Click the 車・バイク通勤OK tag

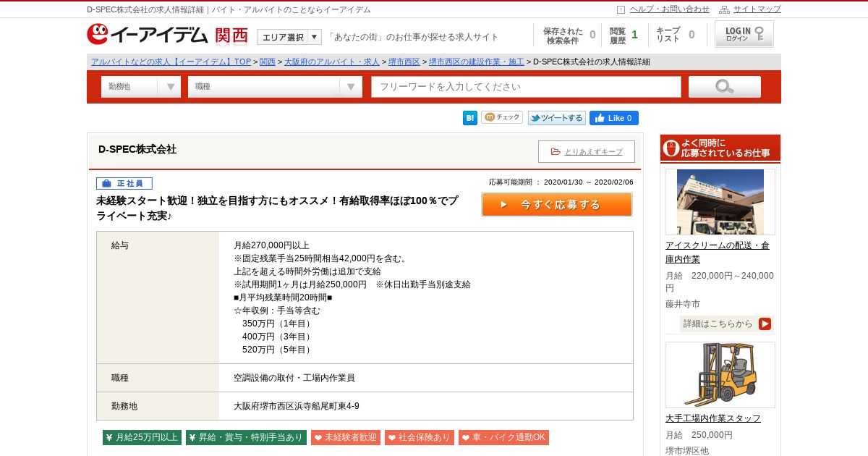pyautogui.click(x=503, y=437)
